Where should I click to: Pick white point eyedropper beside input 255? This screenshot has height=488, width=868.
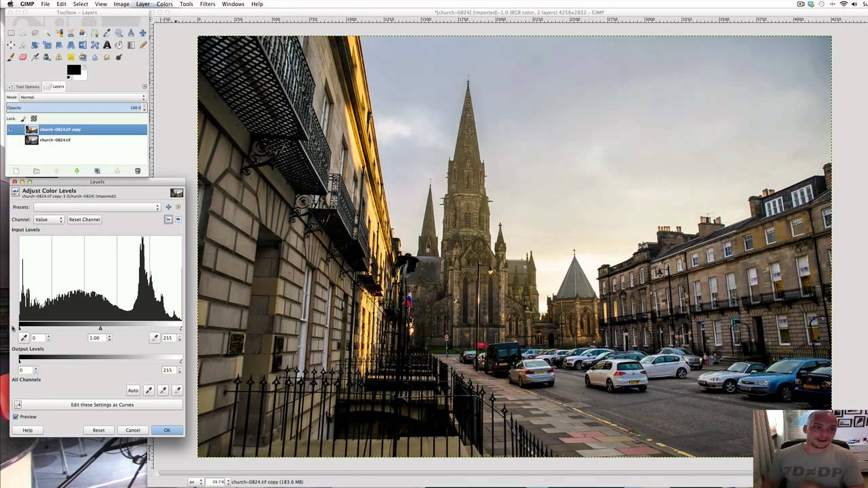click(155, 338)
